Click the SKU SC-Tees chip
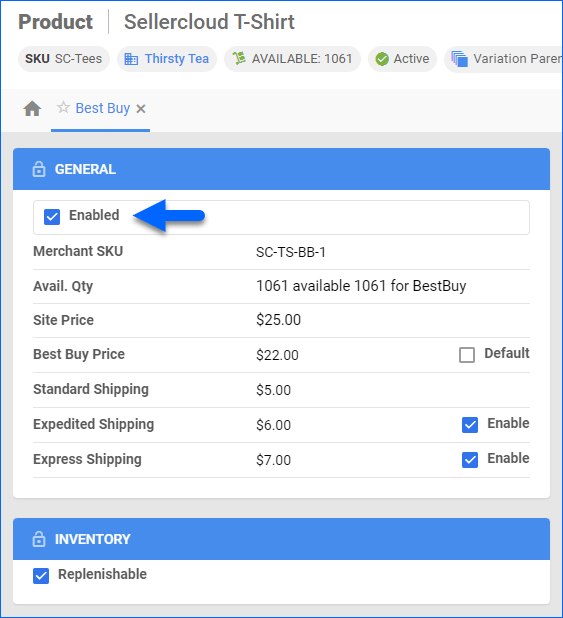 tap(64, 59)
